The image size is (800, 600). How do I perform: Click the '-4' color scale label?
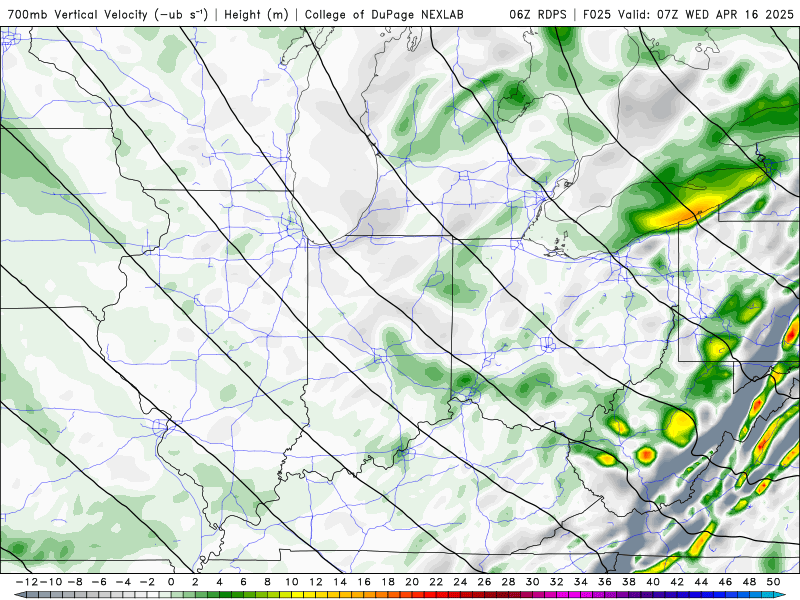click(x=123, y=582)
